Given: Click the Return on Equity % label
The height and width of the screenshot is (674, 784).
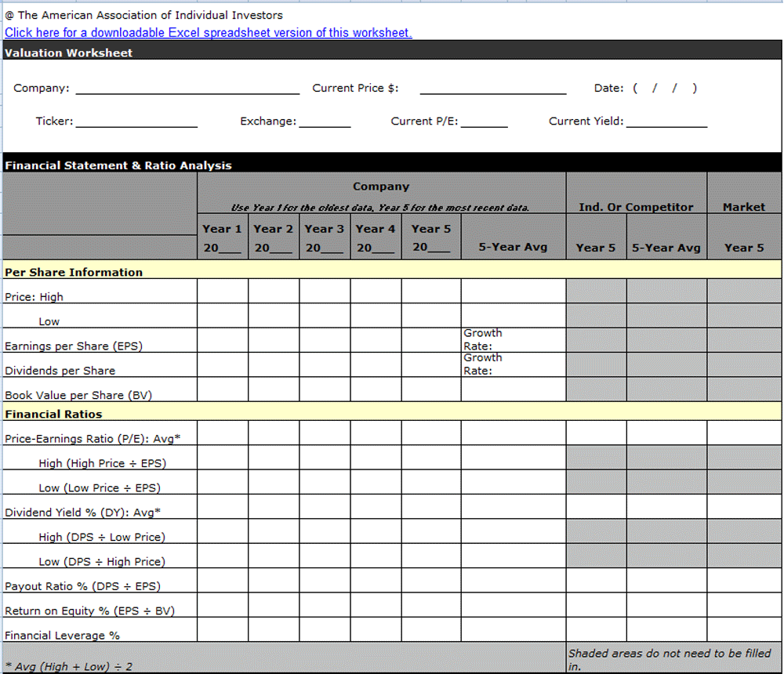Looking at the screenshot, I should [89, 611].
